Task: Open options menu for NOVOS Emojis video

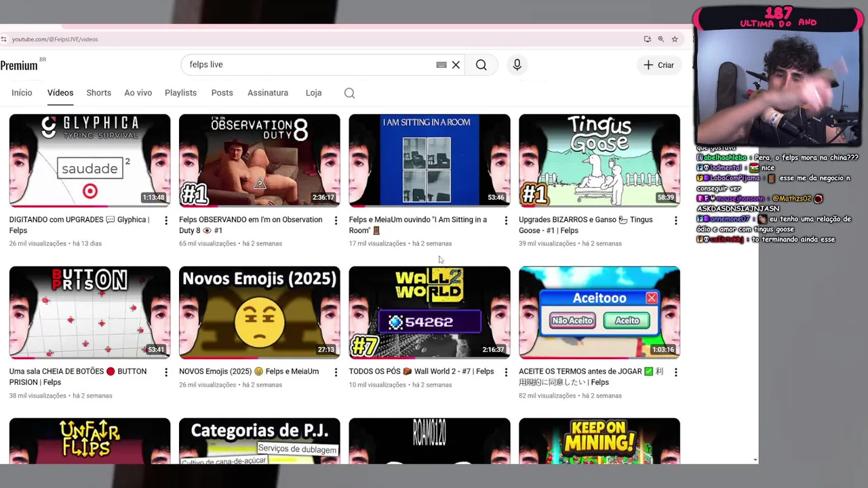Action: [336, 372]
